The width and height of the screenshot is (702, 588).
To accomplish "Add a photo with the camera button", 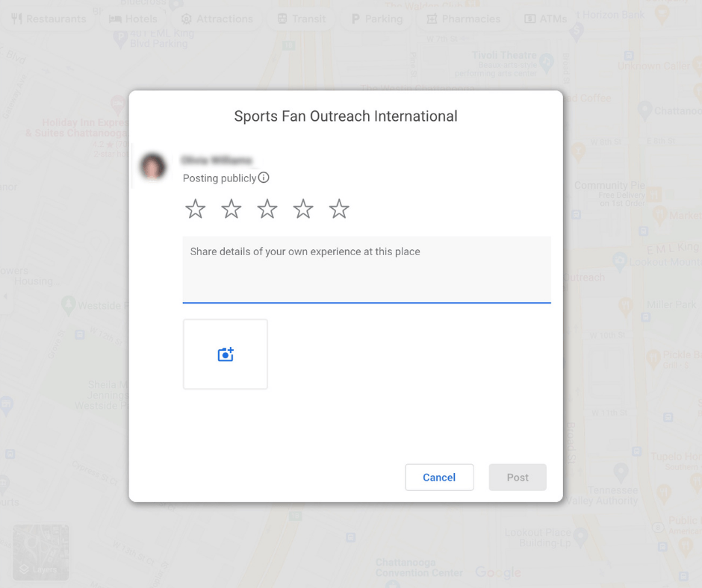I will (226, 354).
